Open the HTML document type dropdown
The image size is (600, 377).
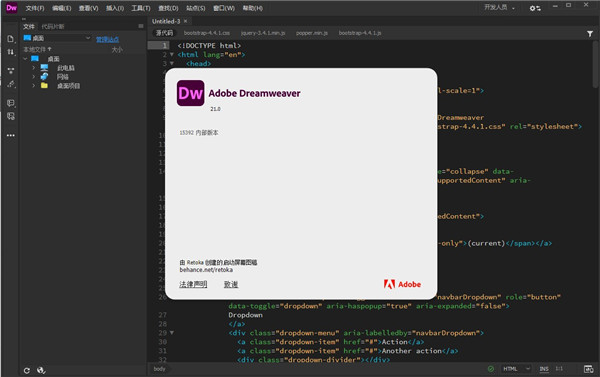516,369
